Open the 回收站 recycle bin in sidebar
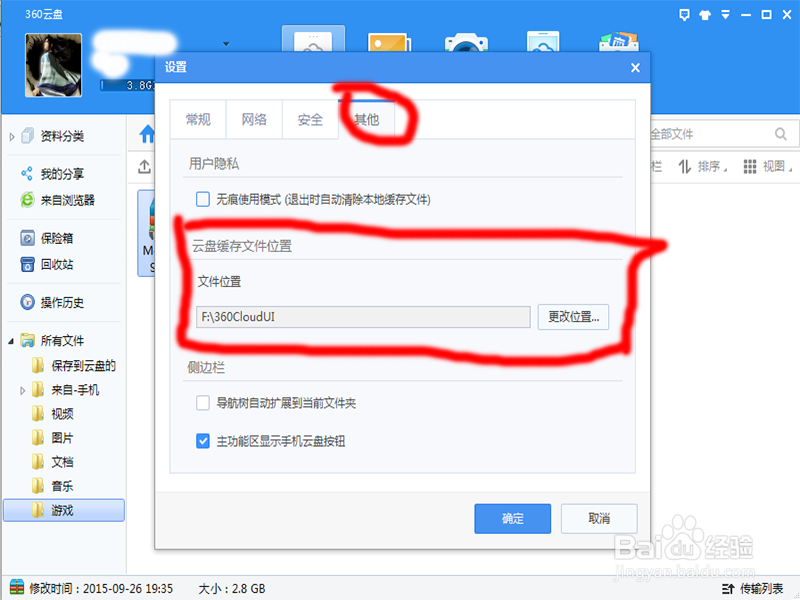The height and width of the screenshot is (600, 800). pos(39,265)
